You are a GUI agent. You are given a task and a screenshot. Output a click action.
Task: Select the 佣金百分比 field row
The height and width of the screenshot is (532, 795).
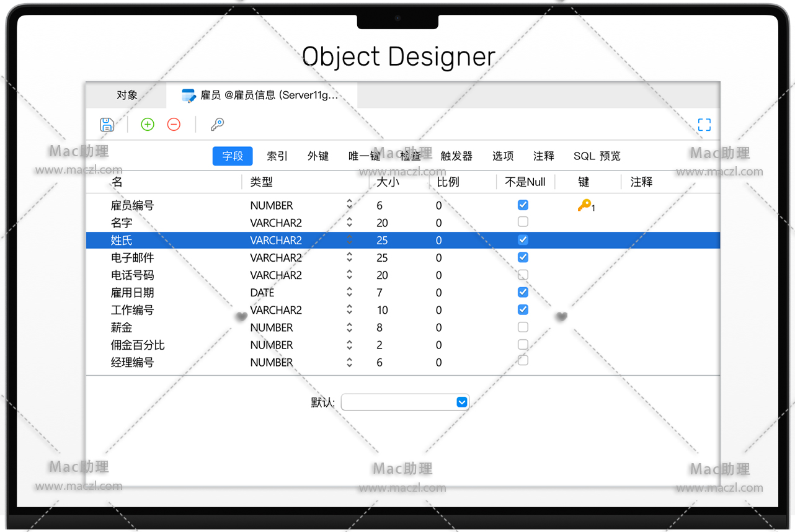pyautogui.click(x=138, y=345)
